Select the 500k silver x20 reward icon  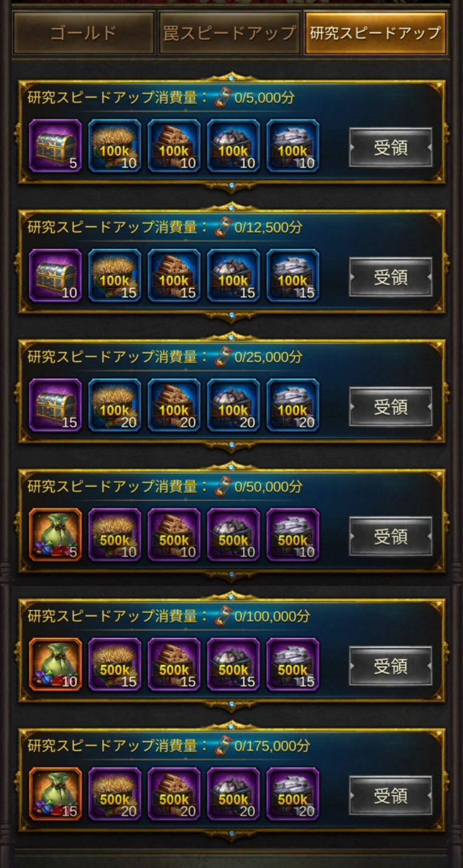pos(293,795)
